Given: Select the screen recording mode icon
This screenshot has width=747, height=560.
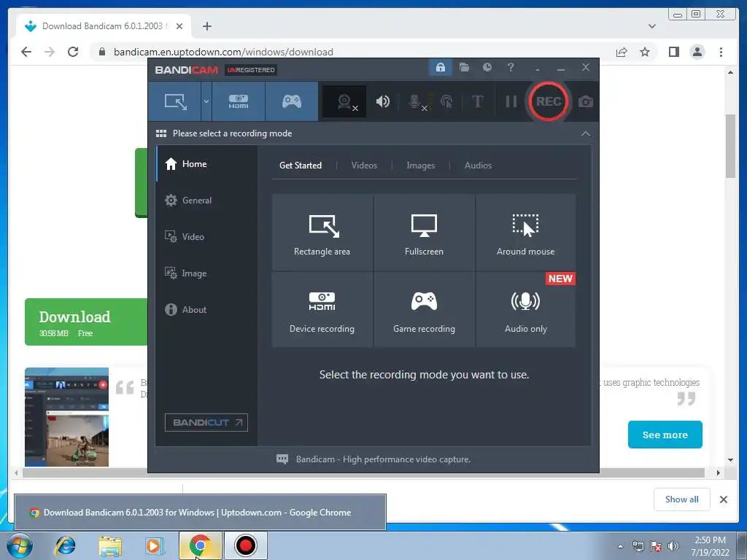Looking at the screenshot, I should [x=175, y=101].
